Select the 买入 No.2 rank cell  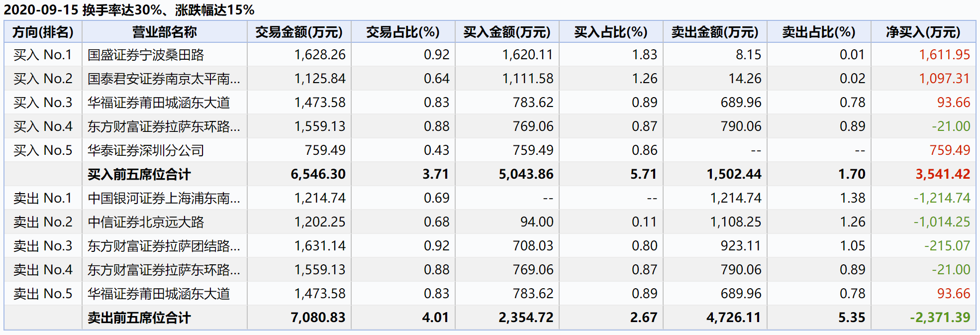click(x=43, y=79)
